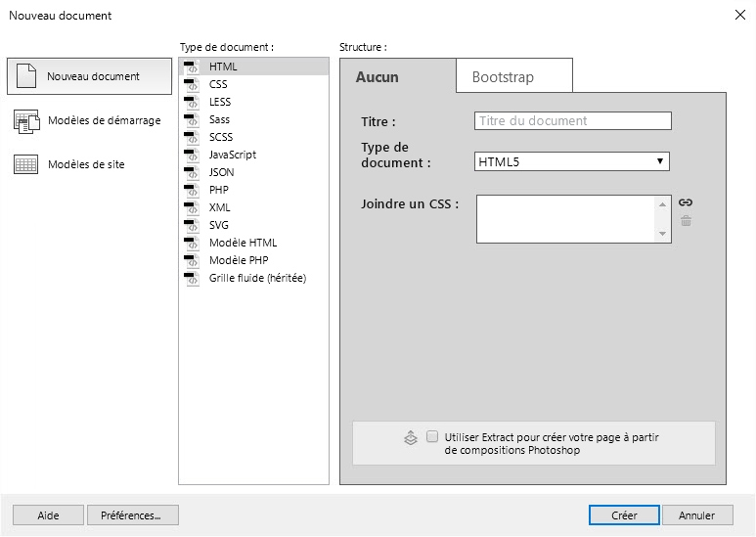Screen dimensions: 756x537
Task: Select the Nouveau document page icon
Action: coord(26,76)
